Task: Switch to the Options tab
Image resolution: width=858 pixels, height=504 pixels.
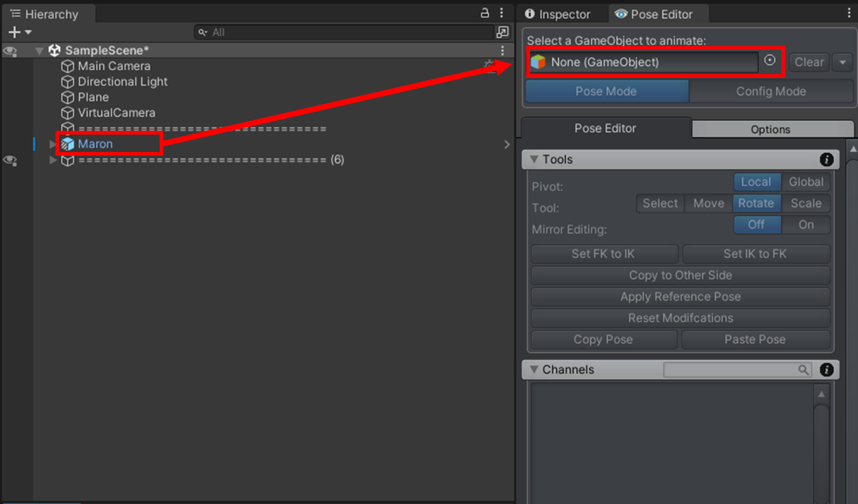Action: pos(772,129)
